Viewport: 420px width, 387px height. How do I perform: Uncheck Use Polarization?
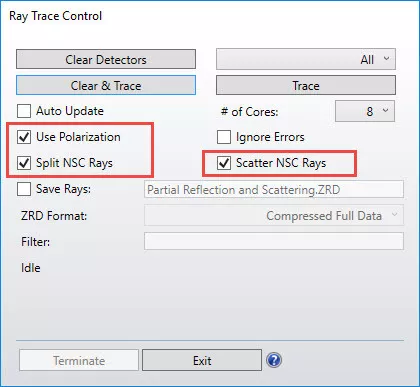tap(24, 137)
